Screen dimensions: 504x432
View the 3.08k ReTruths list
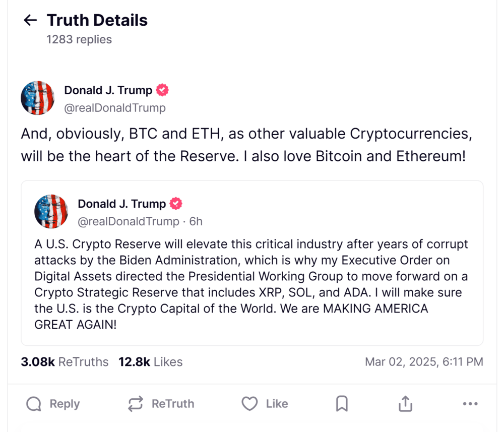pyautogui.click(x=65, y=362)
